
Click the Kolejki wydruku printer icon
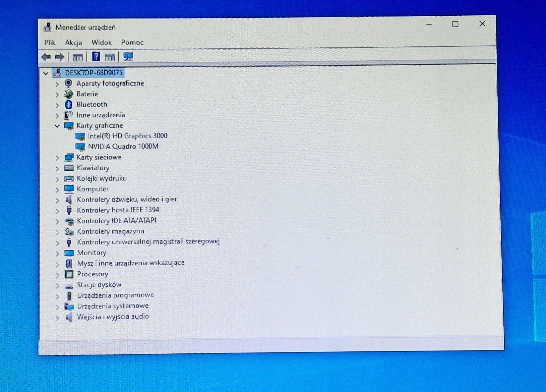[x=69, y=178]
